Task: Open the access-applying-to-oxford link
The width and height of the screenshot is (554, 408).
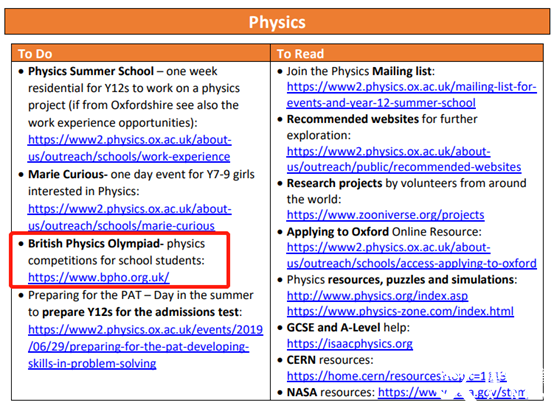Action: [x=412, y=255]
